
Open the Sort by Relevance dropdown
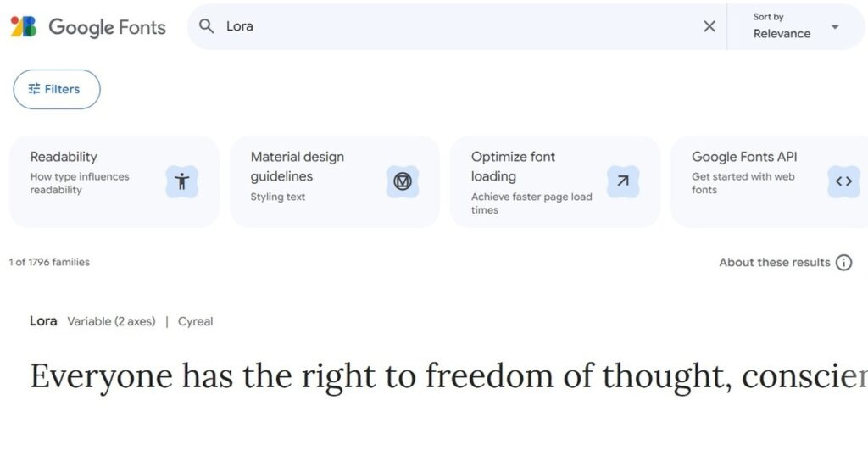click(795, 26)
